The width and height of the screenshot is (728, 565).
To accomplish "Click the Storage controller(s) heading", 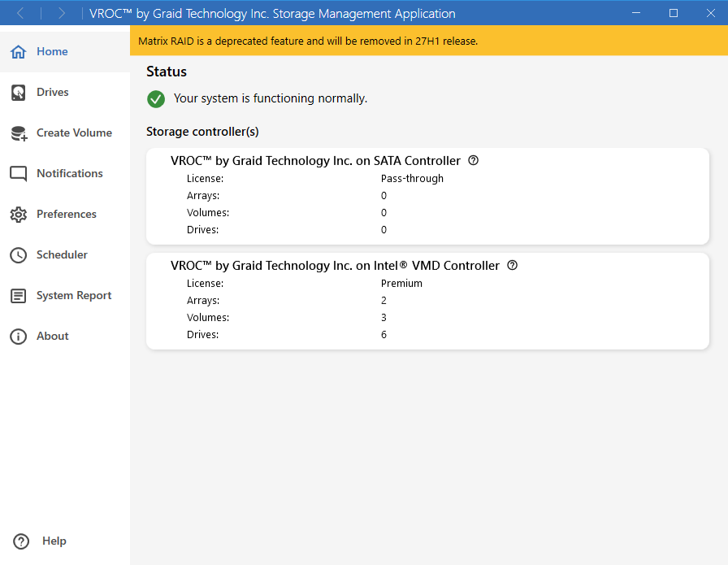I will coord(202,132).
